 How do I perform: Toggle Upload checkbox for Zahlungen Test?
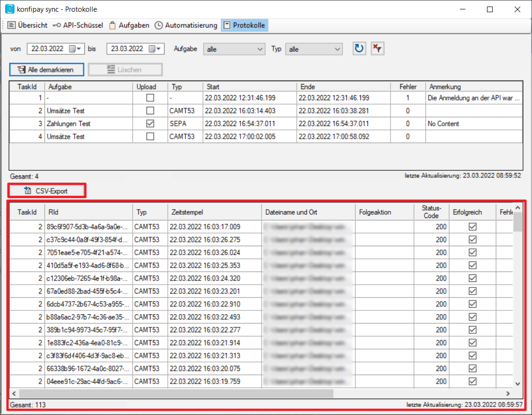(150, 124)
